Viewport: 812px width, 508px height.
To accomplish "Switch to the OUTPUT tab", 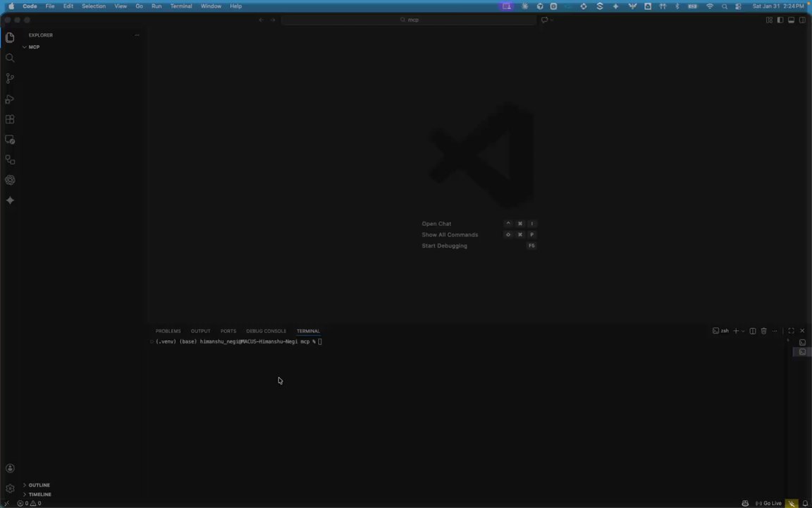I will (x=200, y=331).
